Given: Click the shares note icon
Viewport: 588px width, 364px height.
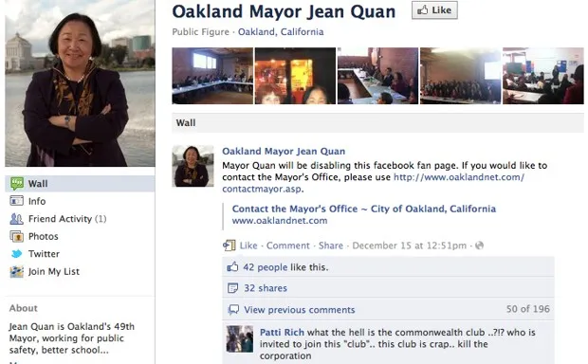Looking at the screenshot, I should pos(233,288).
